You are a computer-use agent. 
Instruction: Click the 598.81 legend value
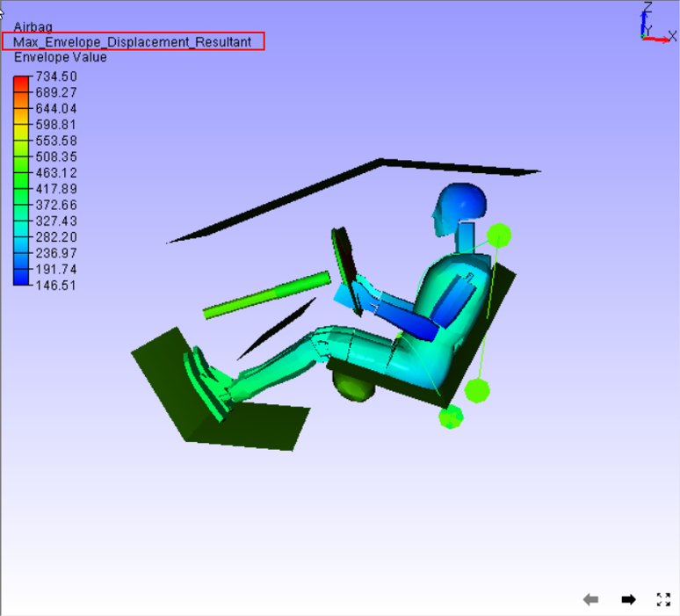tap(56, 125)
